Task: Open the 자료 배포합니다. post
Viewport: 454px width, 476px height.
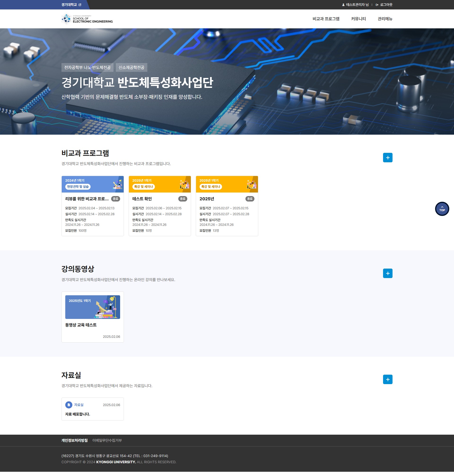Action: [78, 414]
